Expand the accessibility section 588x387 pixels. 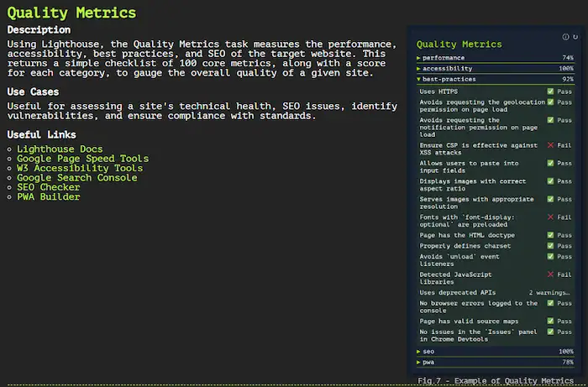pos(447,68)
